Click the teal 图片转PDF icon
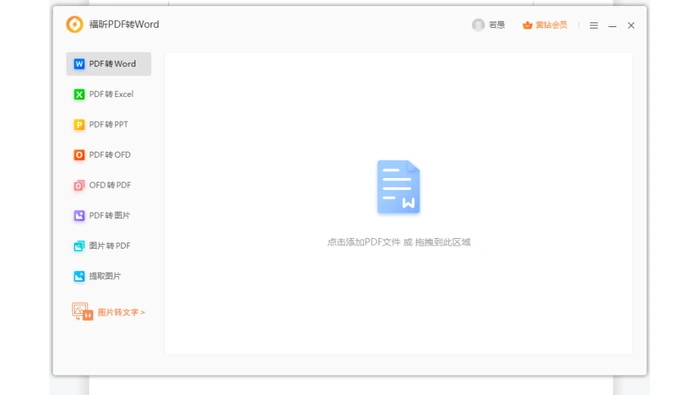Viewport: 700px width, 395px height. pos(79,246)
